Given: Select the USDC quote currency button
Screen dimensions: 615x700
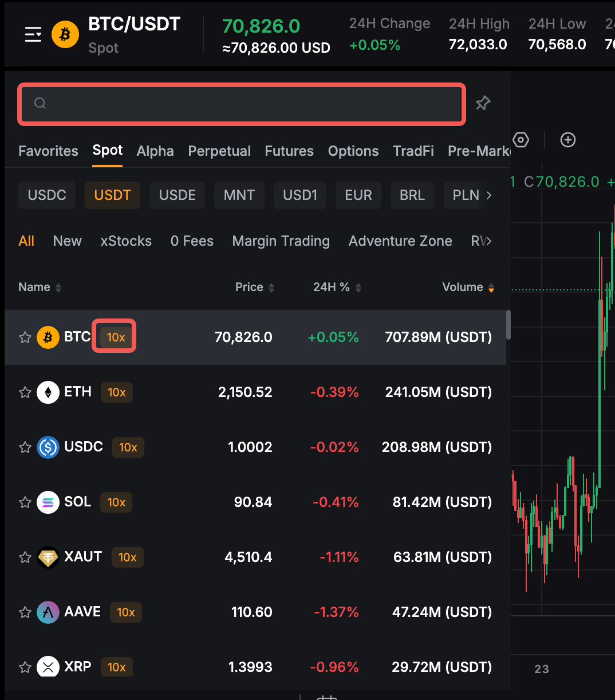Looking at the screenshot, I should 47,195.
